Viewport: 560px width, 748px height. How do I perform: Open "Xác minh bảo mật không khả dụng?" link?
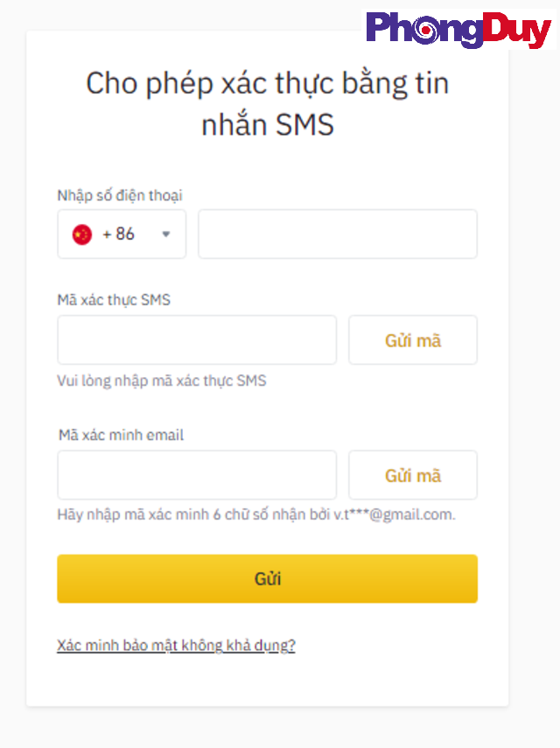point(176,646)
